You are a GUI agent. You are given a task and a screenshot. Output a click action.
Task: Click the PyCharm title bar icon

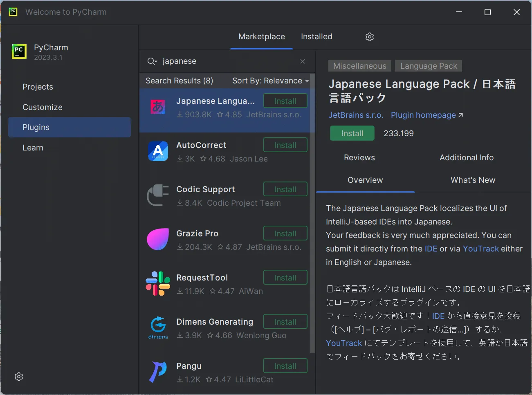click(13, 12)
